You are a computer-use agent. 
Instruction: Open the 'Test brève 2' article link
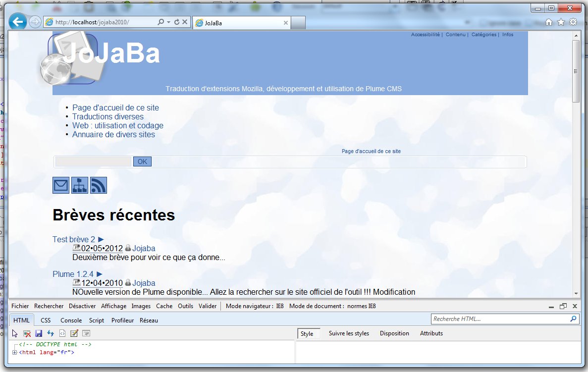click(x=74, y=239)
